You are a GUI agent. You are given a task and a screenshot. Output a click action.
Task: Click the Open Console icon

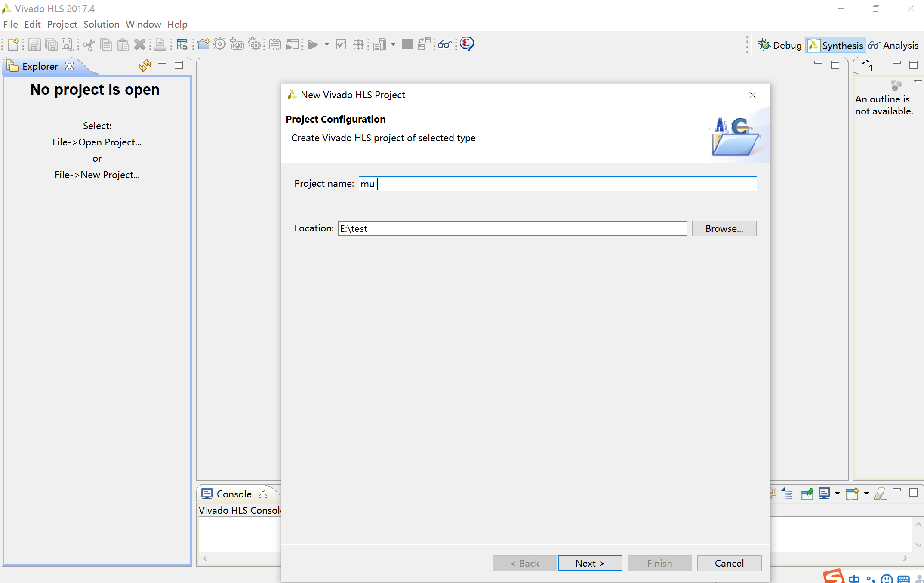point(853,493)
